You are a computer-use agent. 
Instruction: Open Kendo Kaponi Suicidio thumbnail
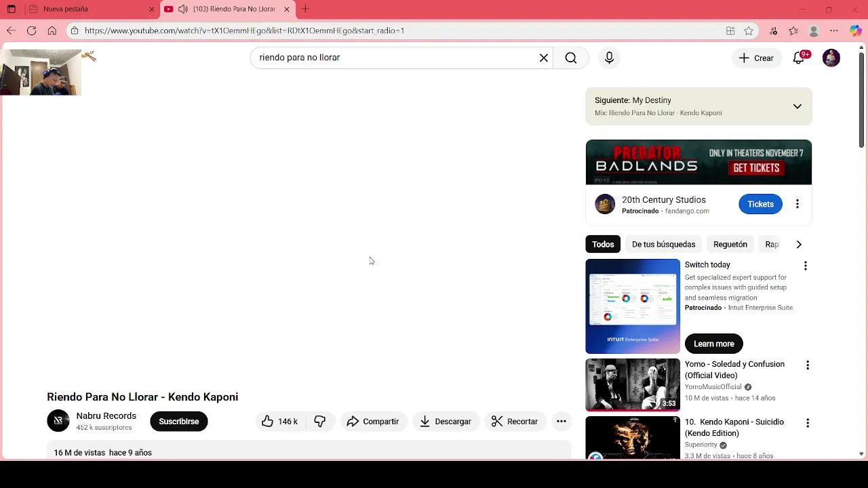pyautogui.click(x=633, y=438)
